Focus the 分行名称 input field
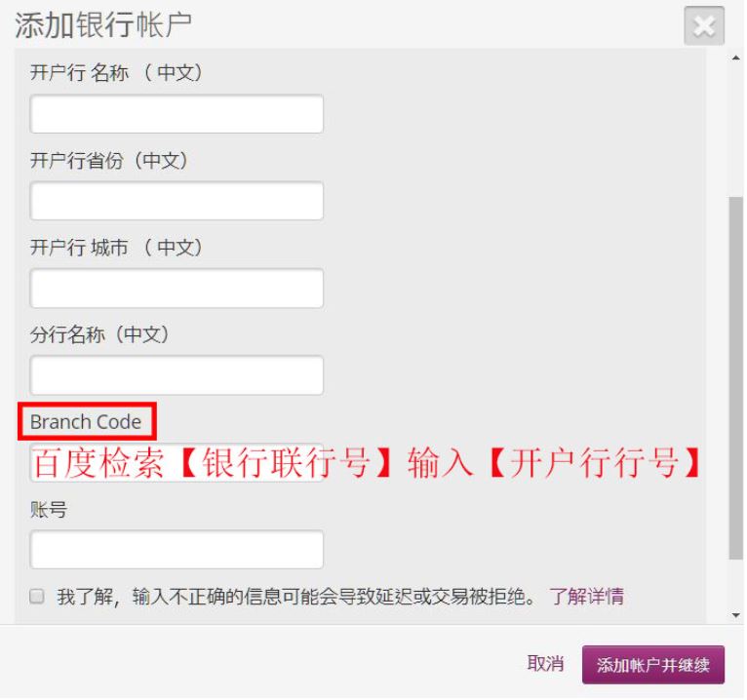Viewport: 747px width, 700px height. [x=177, y=376]
